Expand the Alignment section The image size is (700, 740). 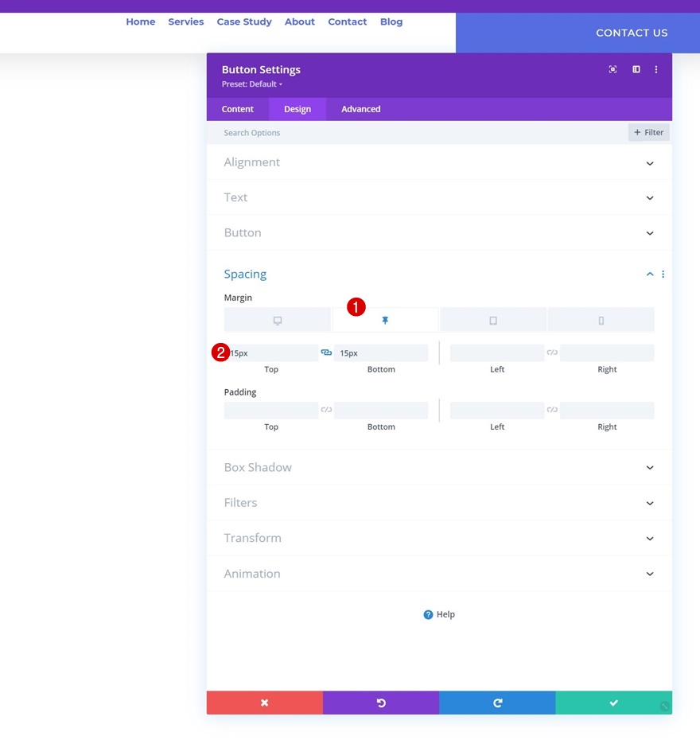[439, 162]
